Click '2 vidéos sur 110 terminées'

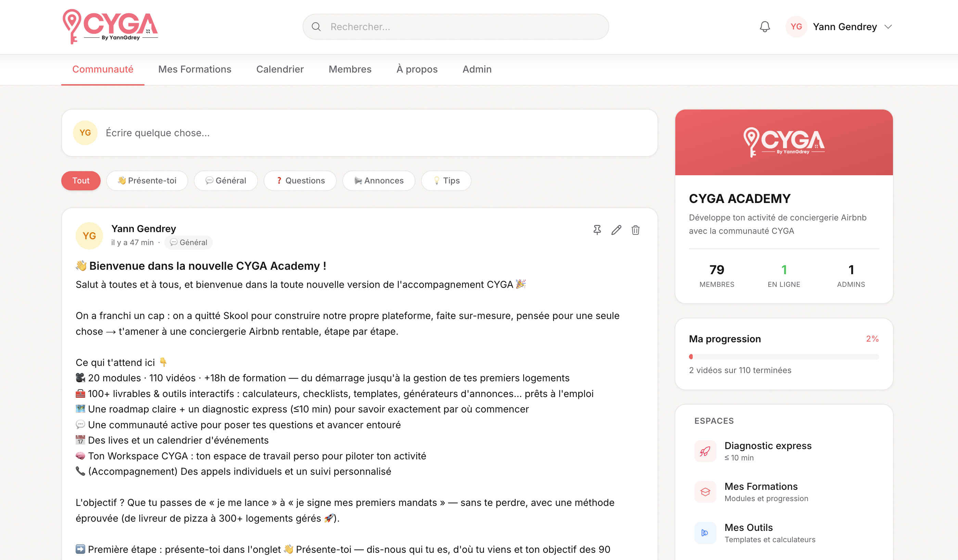[x=740, y=370]
